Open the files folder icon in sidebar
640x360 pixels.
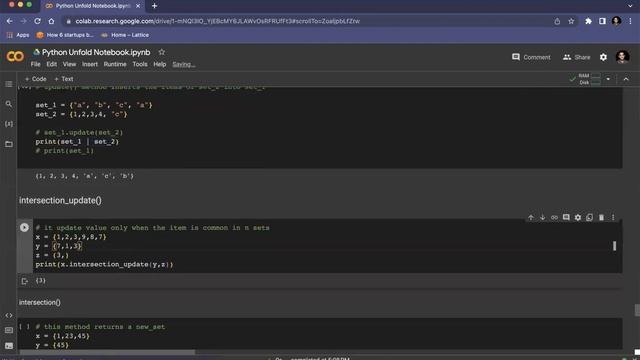click(9, 144)
